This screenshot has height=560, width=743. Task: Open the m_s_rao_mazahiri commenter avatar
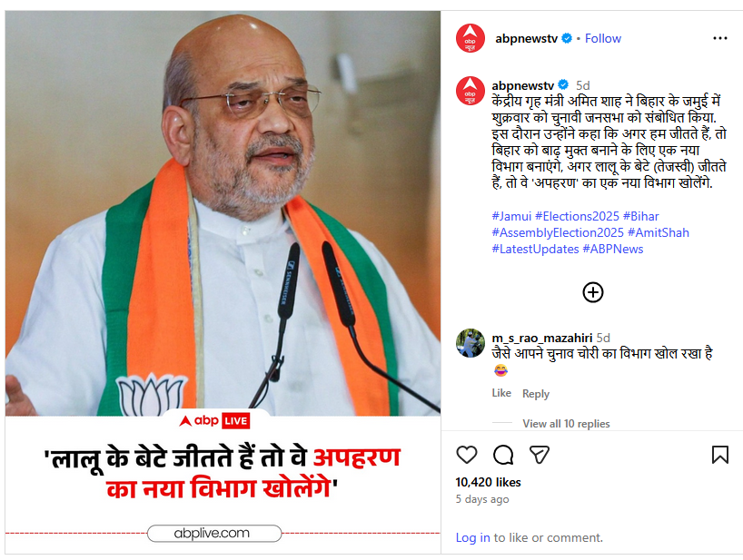[471, 343]
